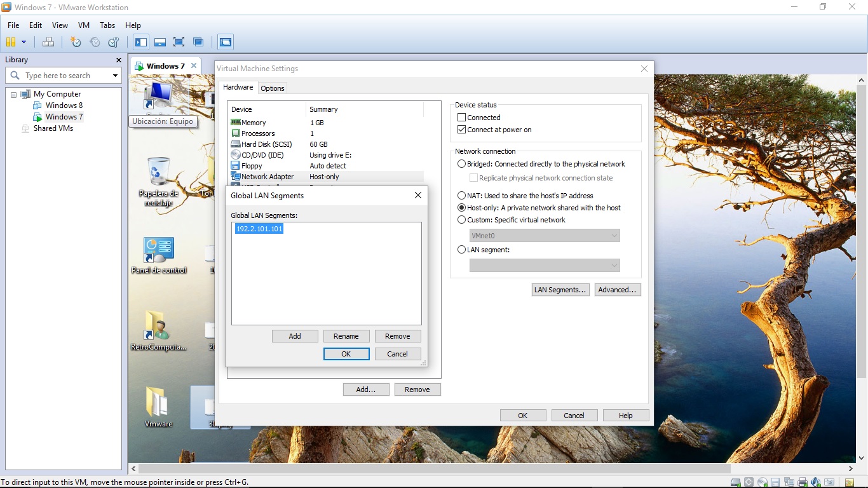Click Cancel in Global LAN Segments dialog
Image resolution: width=868 pixels, height=488 pixels.
pyautogui.click(x=398, y=354)
